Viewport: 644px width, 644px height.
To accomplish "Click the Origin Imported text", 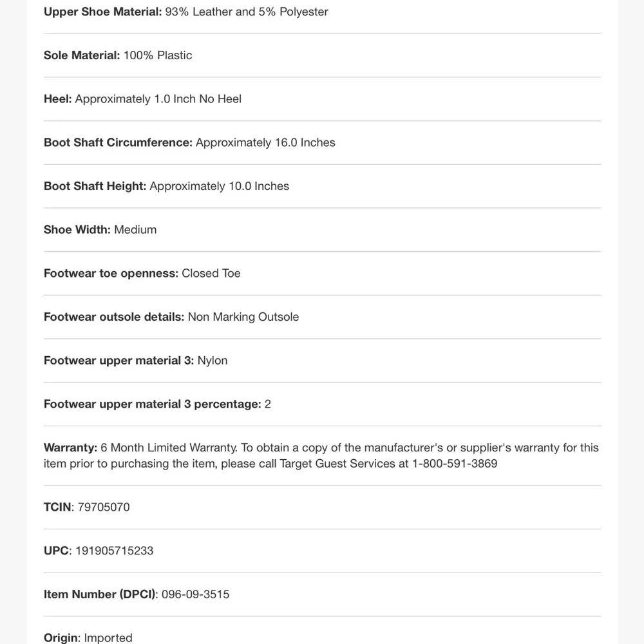I will (88, 638).
